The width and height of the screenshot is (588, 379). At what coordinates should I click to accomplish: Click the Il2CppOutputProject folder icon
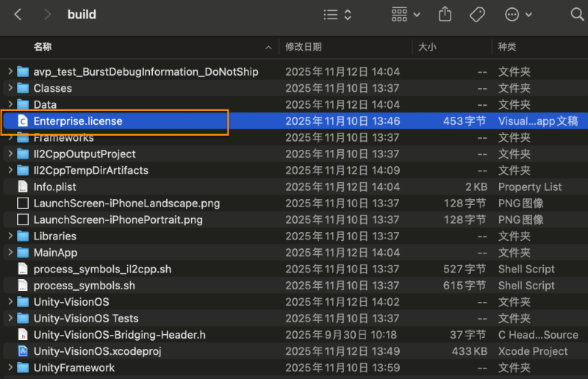click(x=23, y=154)
